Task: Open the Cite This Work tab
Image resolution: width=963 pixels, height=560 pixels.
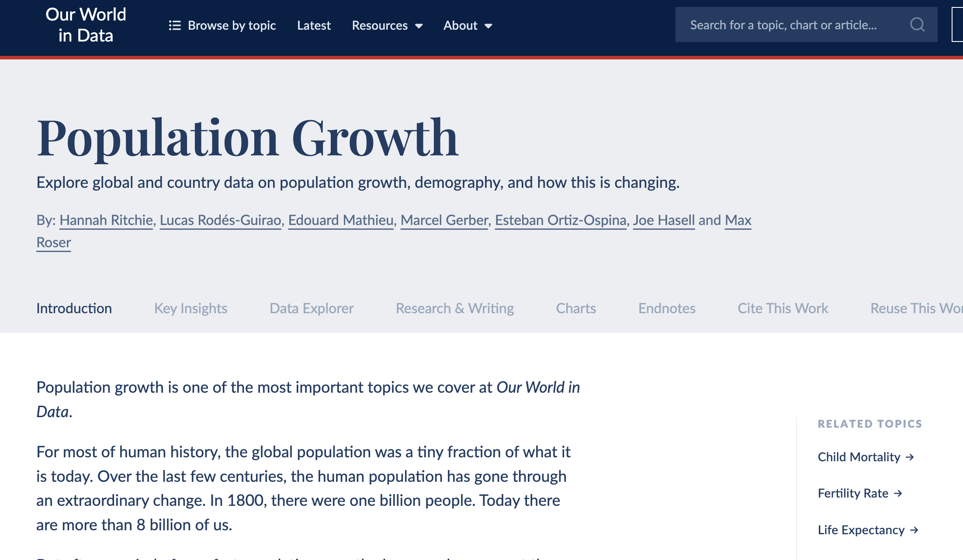Action: click(x=783, y=308)
